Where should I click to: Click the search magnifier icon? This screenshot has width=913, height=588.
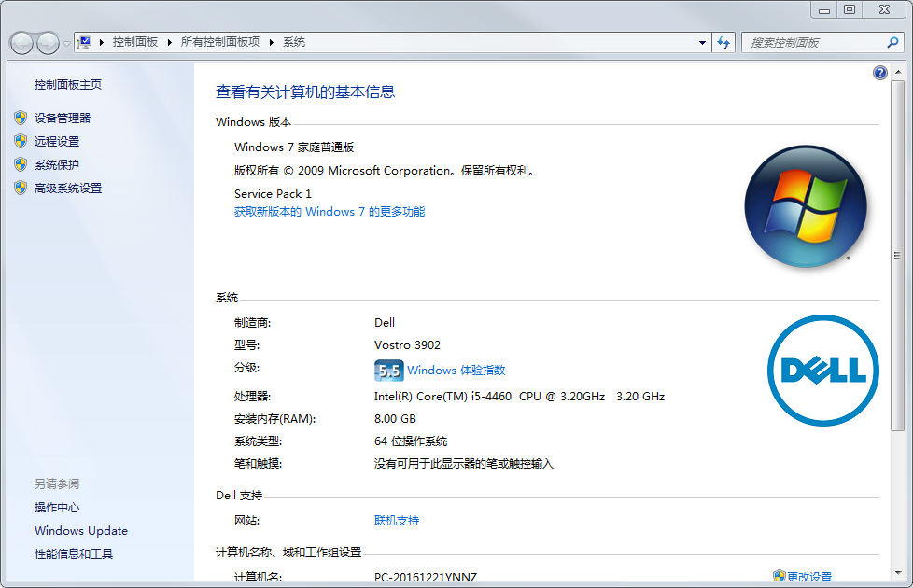892,42
